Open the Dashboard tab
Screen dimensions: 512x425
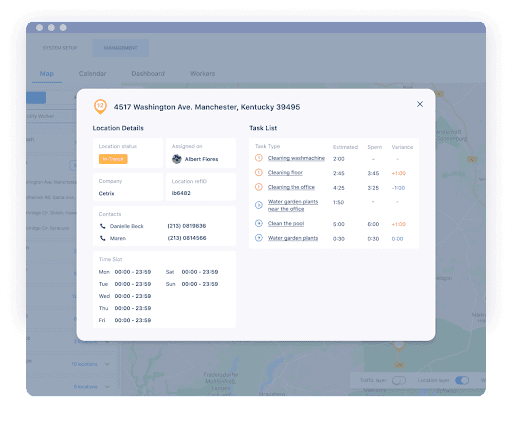click(x=148, y=74)
